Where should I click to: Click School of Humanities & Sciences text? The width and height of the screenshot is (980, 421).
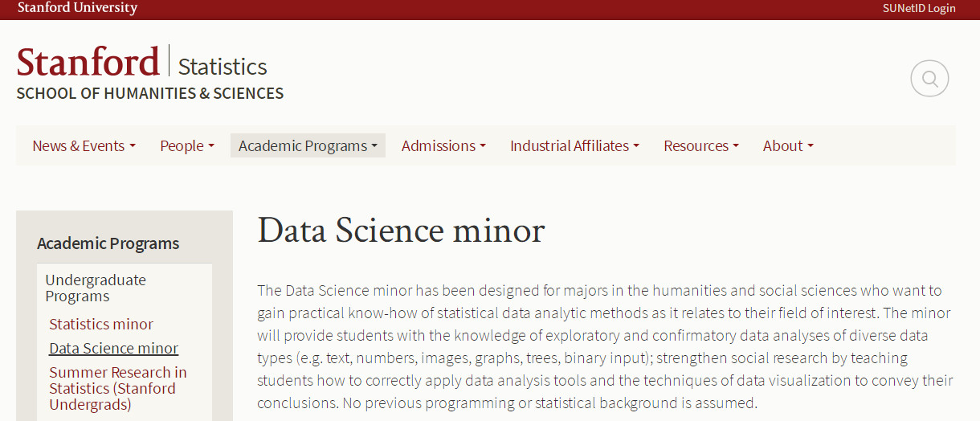(x=150, y=93)
